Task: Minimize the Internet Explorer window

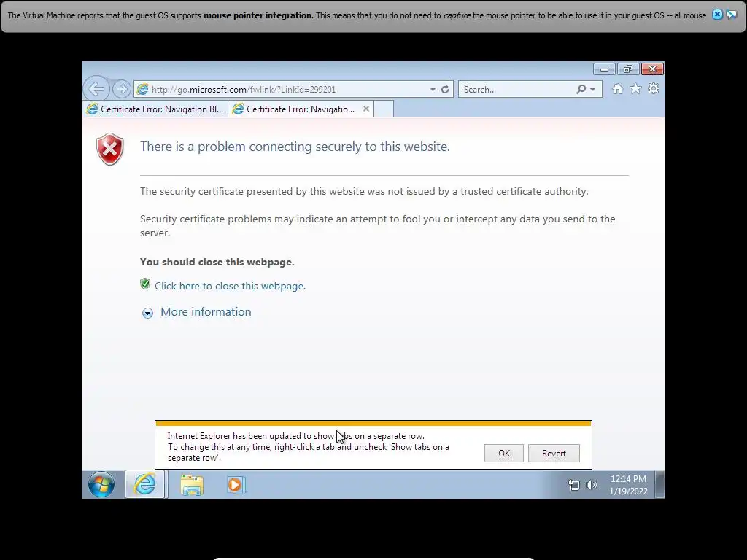Action: [604, 69]
